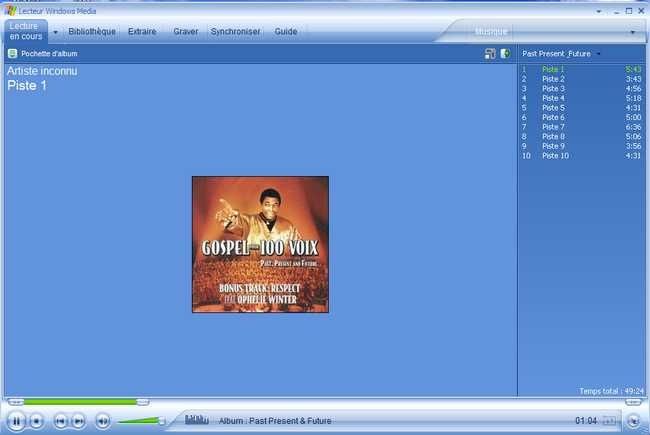
Task: Pause playback with the pause button
Action: point(17,421)
